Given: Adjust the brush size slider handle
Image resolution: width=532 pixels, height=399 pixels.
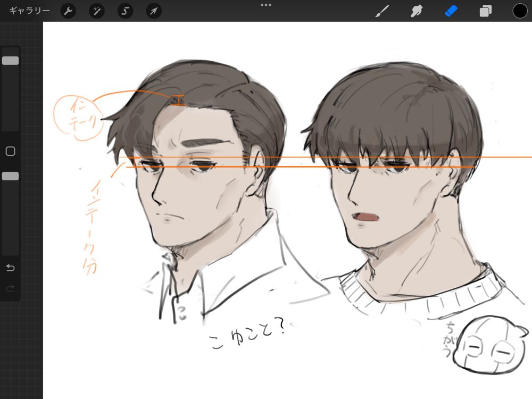Looking at the screenshot, I should (11, 61).
